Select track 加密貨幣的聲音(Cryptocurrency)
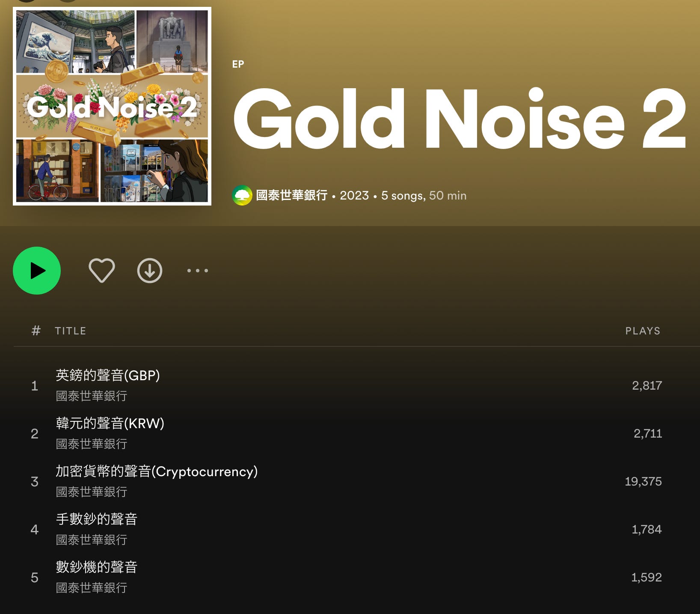The image size is (700, 614). tap(157, 471)
